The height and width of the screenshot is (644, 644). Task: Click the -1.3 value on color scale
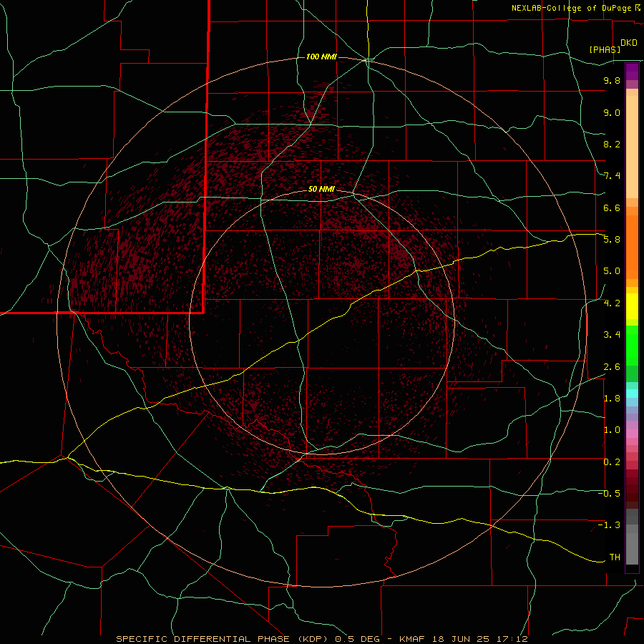609,525
